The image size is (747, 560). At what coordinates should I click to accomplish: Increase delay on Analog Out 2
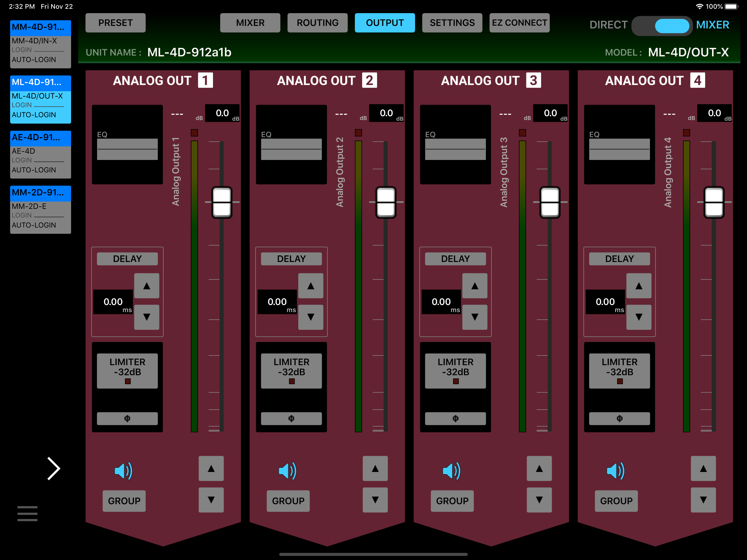pos(311,286)
